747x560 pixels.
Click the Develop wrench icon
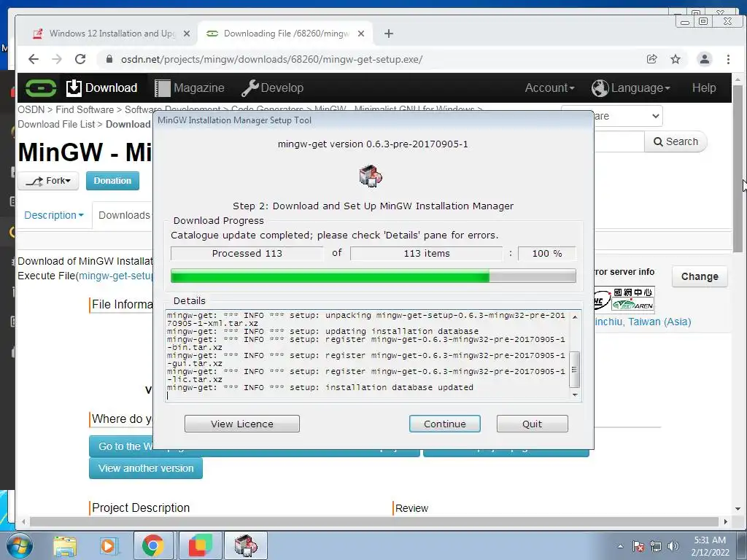click(249, 88)
